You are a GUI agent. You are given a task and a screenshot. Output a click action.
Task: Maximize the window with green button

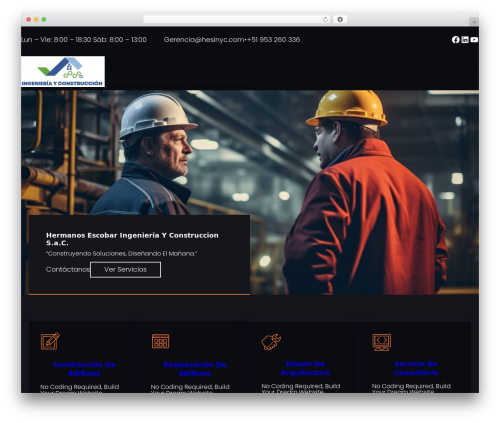44,20
